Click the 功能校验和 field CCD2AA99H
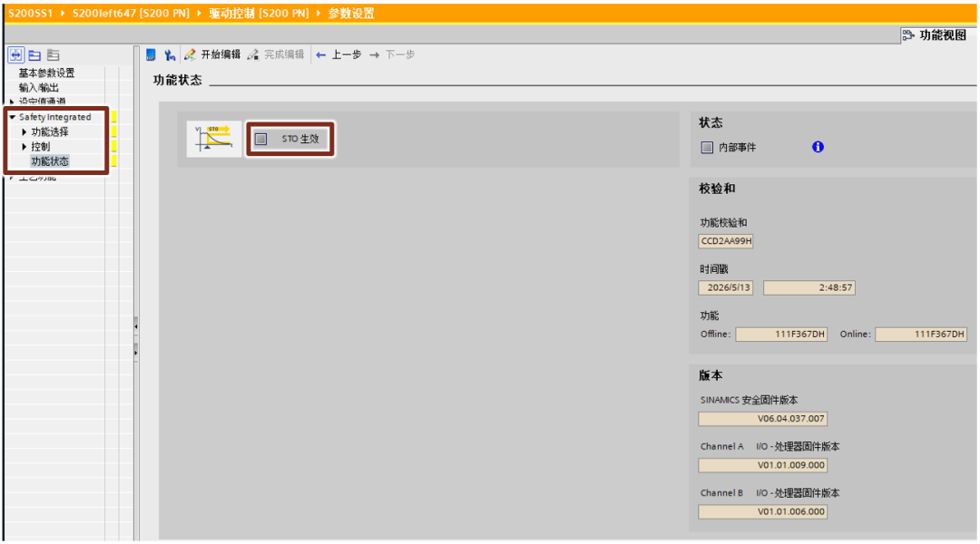The width and height of the screenshot is (980, 544). click(726, 241)
